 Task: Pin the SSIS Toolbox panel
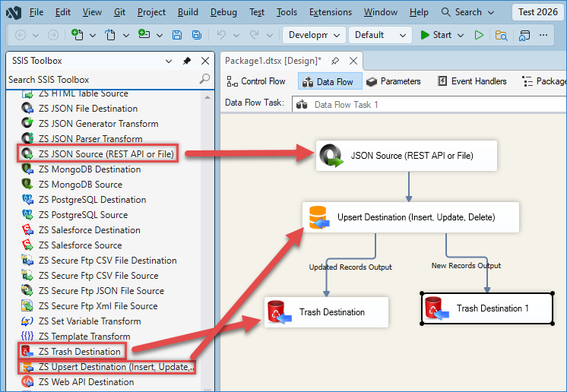pyautogui.click(x=187, y=61)
